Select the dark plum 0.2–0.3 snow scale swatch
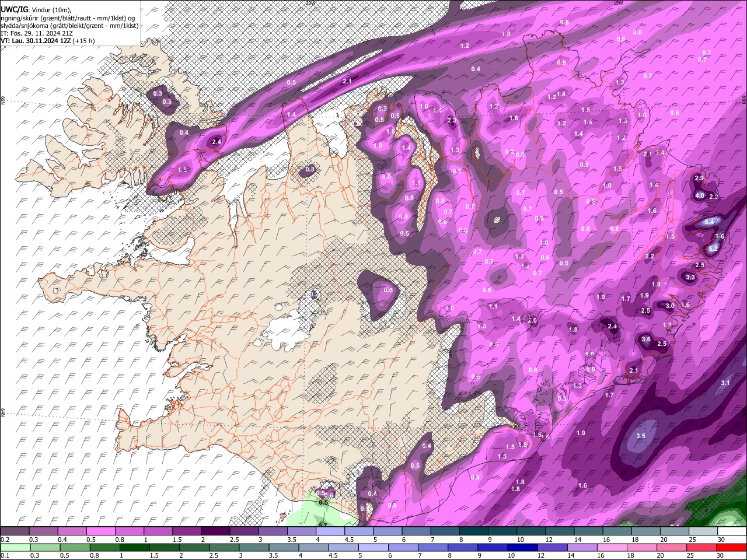Image resolution: width=747 pixels, height=560 pixels. point(15,531)
